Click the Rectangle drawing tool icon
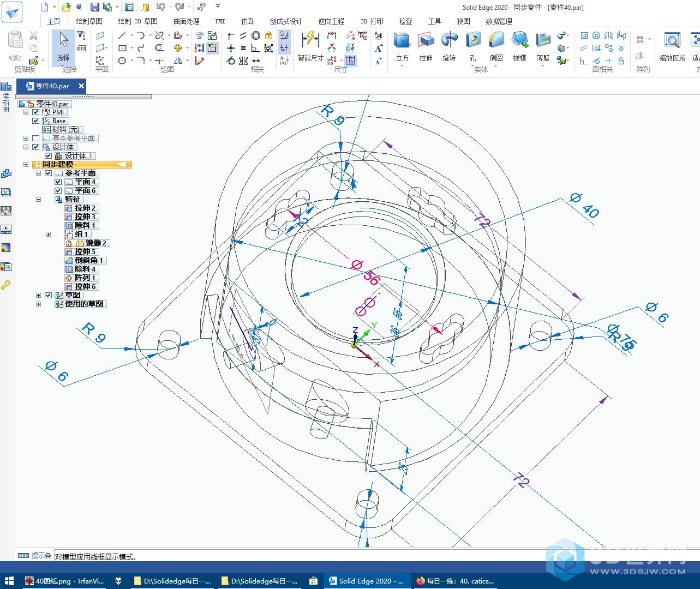The width and height of the screenshot is (700, 589). pos(122,48)
